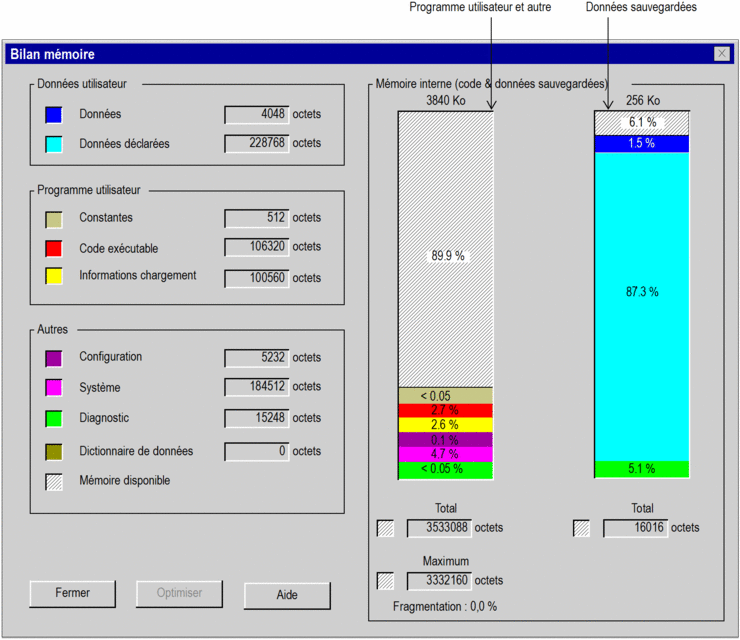Click the hatched Mémoire disponible swatch

pyautogui.click(x=54, y=482)
